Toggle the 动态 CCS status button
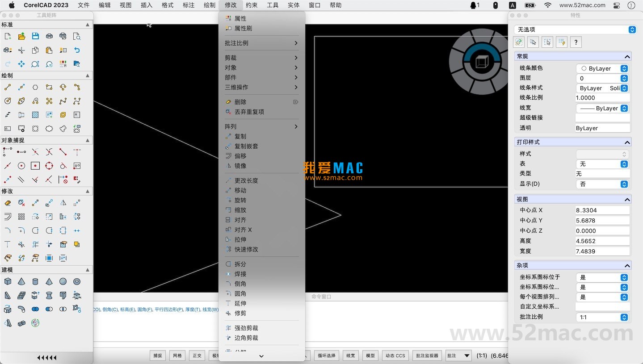643x364 pixels. click(395, 356)
